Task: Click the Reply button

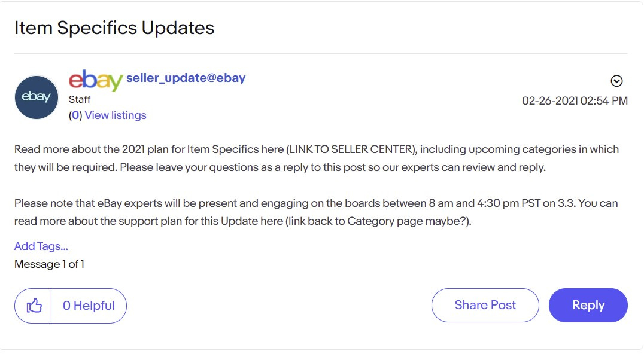Action: click(x=588, y=305)
